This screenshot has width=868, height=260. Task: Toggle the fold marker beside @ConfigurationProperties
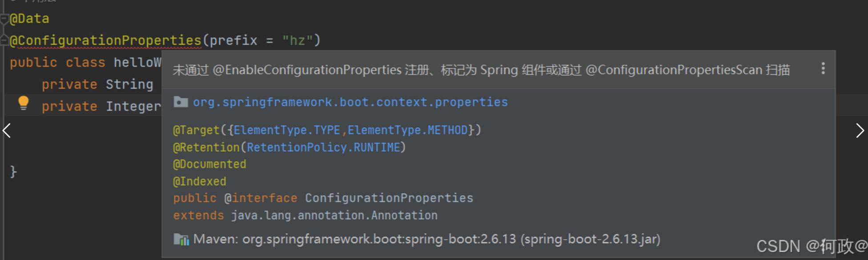pos(4,41)
